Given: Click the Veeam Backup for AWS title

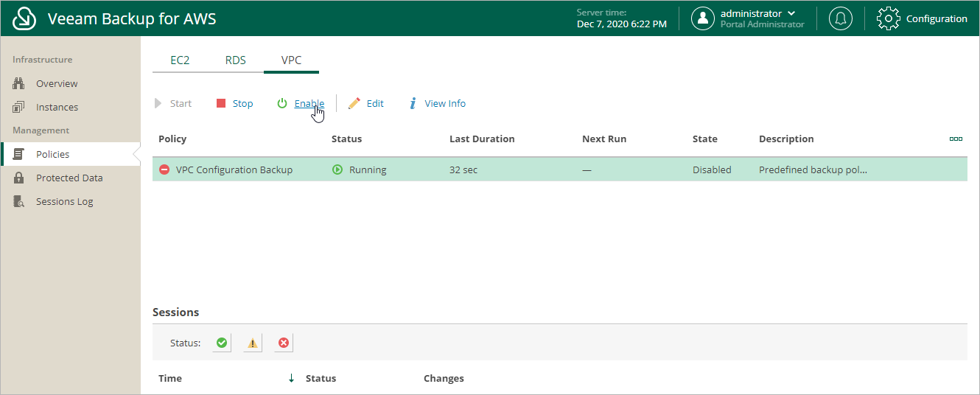Looking at the screenshot, I should click(132, 18).
